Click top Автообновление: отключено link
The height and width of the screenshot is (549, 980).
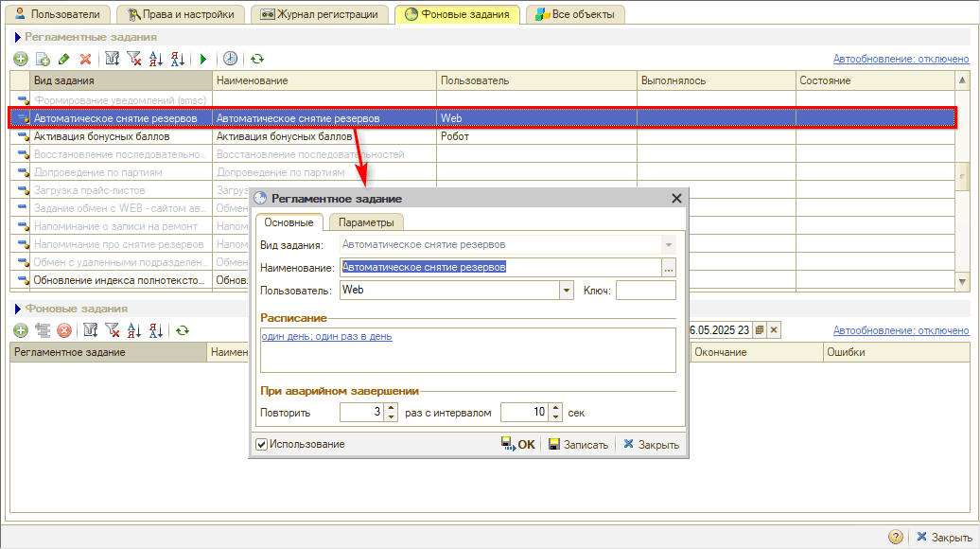(x=901, y=59)
